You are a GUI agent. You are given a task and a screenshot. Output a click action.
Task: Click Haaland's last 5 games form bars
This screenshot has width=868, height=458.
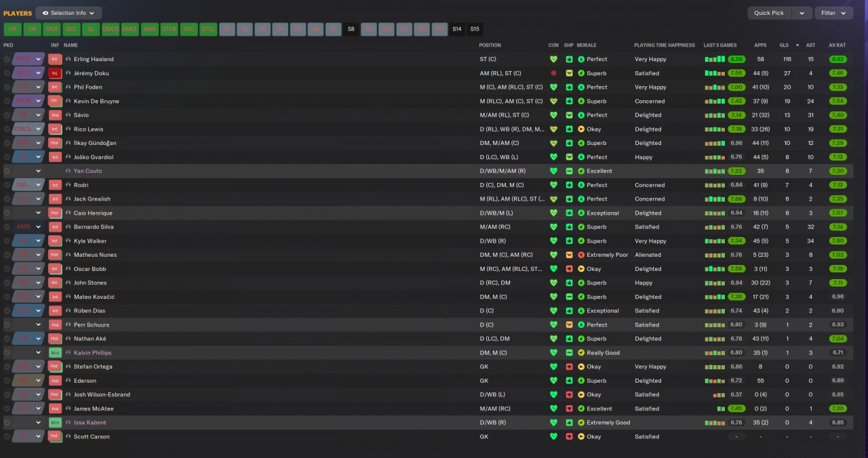(x=715, y=59)
